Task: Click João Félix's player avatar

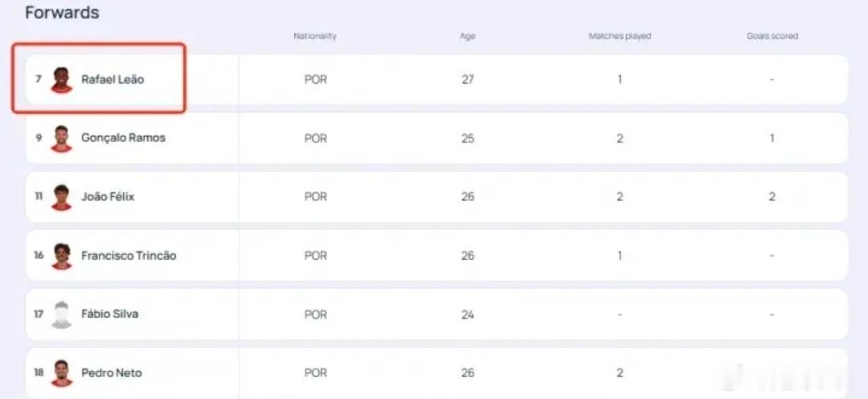Action: (61, 197)
